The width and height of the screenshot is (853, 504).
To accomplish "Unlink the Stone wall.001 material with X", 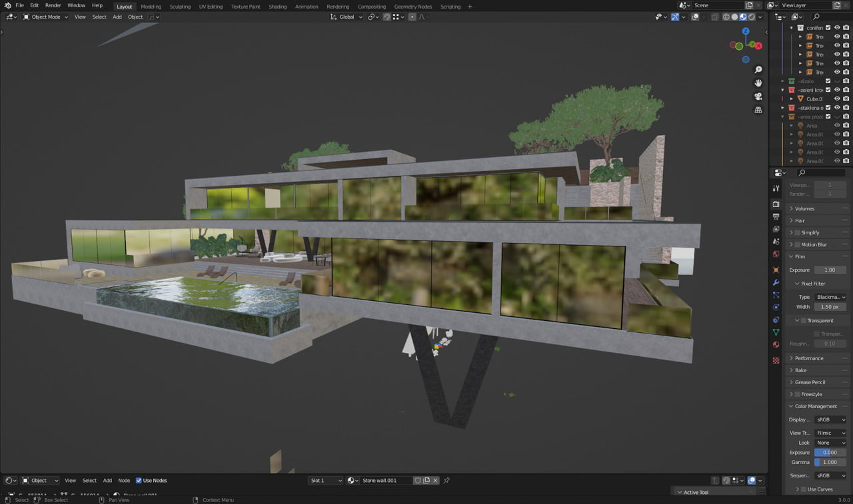I will [436, 481].
